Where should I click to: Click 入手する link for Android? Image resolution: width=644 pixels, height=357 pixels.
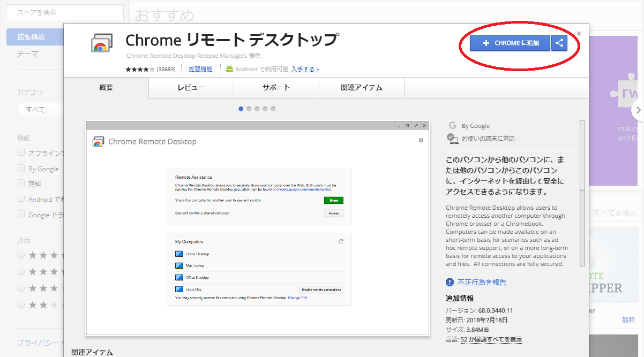(305, 69)
